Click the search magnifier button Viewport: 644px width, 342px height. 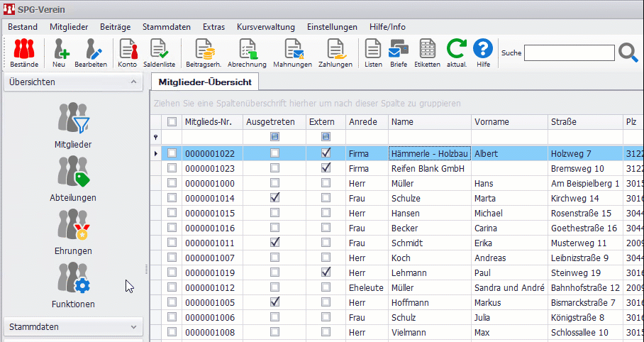coord(628,53)
